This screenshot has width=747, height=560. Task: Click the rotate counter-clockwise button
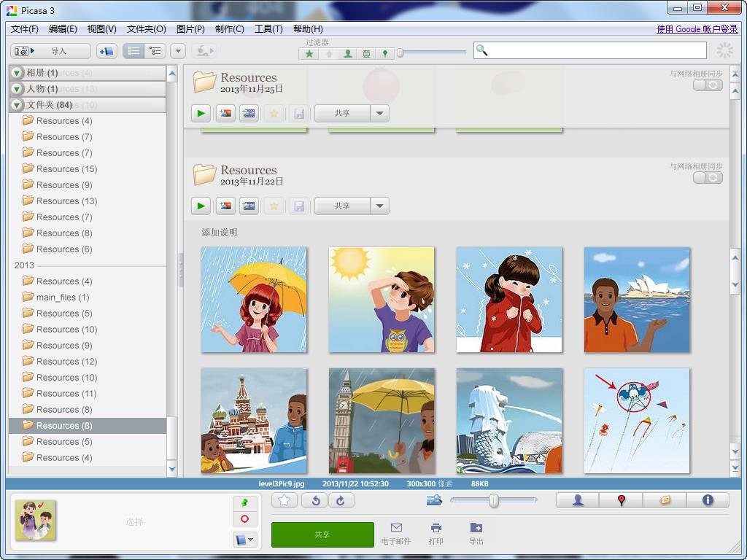point(316,500)
